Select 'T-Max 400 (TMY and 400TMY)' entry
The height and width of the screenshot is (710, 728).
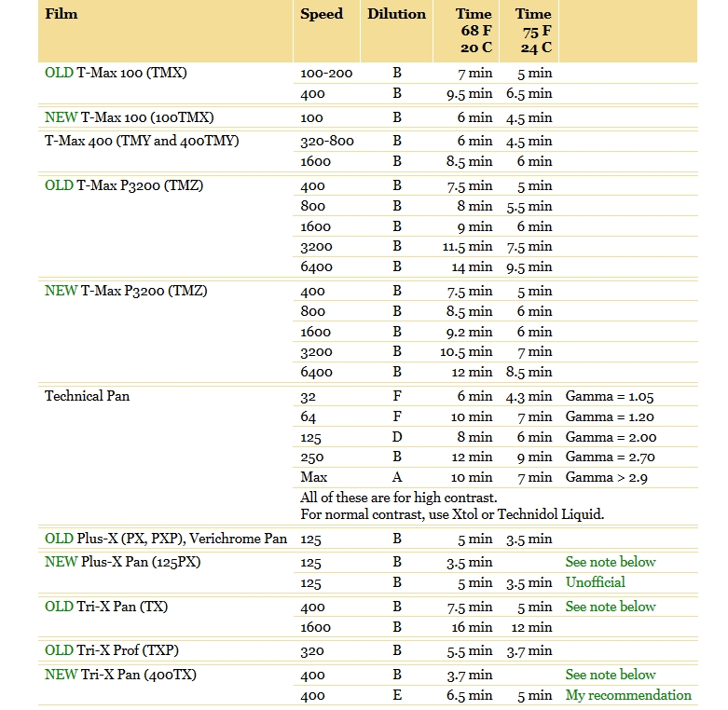pos(142,141)
